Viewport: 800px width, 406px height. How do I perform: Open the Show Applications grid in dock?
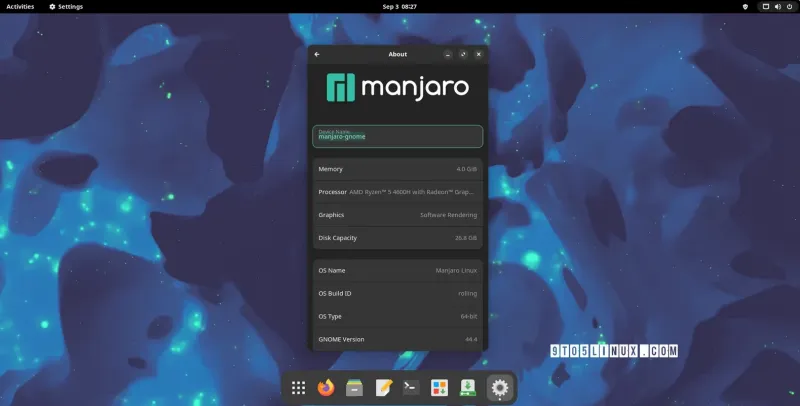298,388
